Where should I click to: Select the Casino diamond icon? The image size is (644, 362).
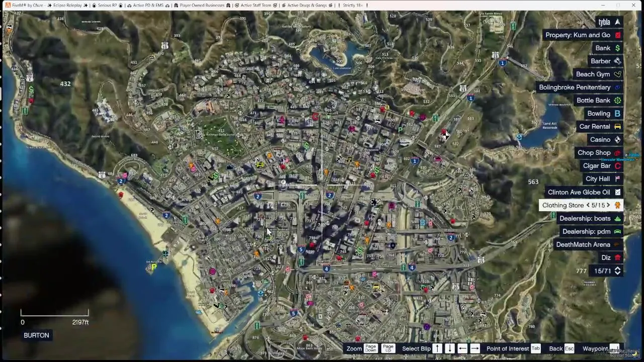[x=617, y=140]
